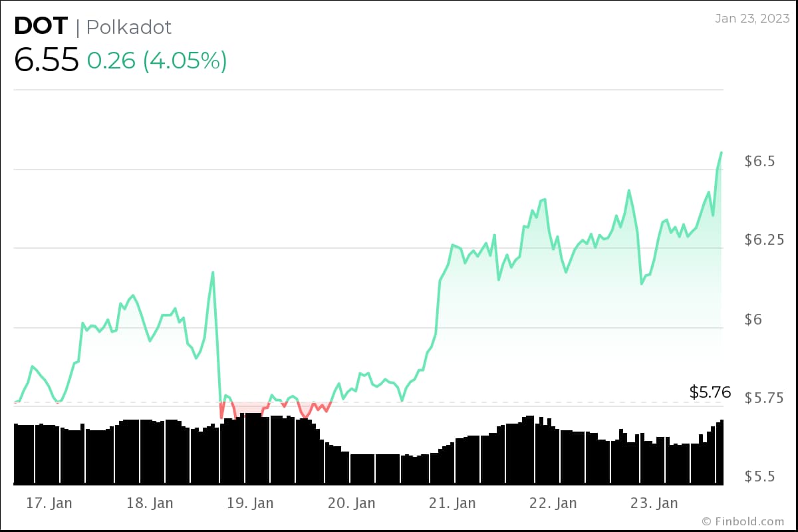798x532 pixels.
Task: Click the $5.76 reference price label
Action: click(x=710, y=392)
